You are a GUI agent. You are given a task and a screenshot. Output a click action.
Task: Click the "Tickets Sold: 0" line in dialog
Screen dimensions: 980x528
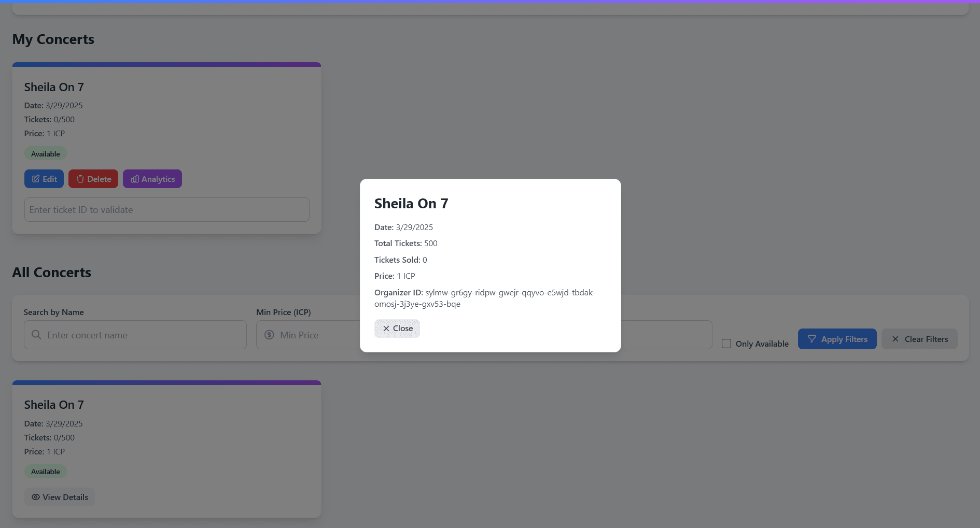401,260
